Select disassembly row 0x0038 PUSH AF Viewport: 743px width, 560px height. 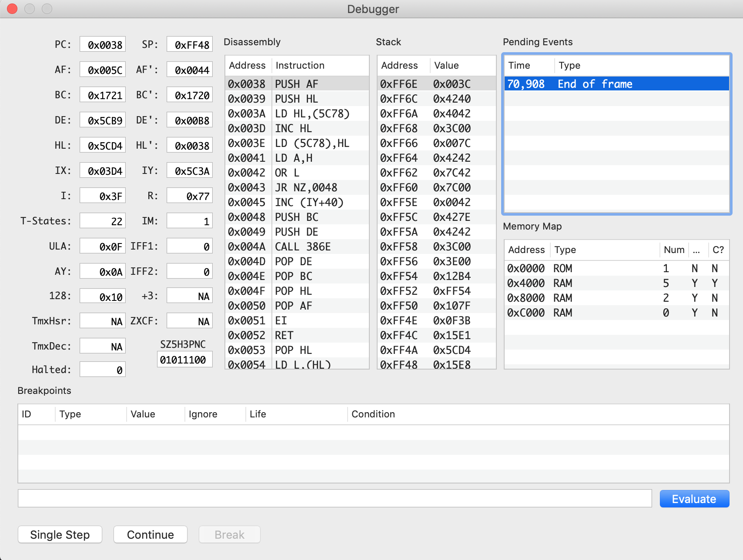pyautogui.click(x=297, y=83)
